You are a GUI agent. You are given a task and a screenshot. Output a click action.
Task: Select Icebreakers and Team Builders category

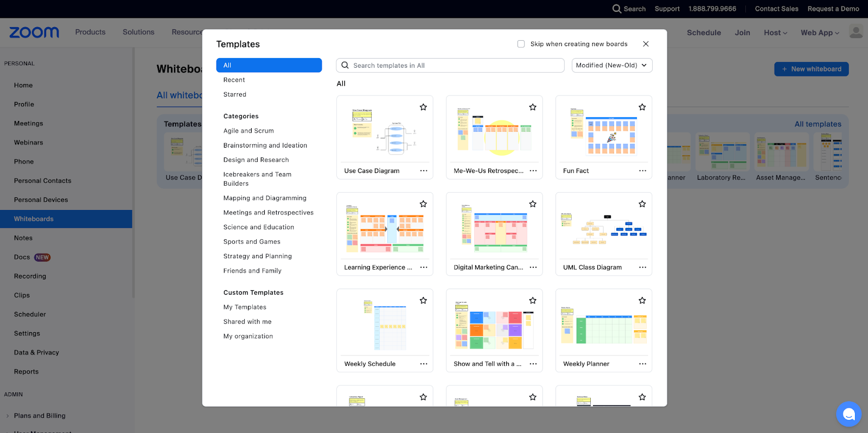tap(258, 179)
